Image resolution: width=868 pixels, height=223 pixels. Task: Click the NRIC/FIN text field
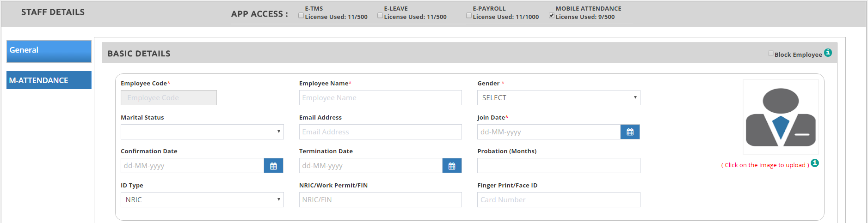click(x=380, y=200)
